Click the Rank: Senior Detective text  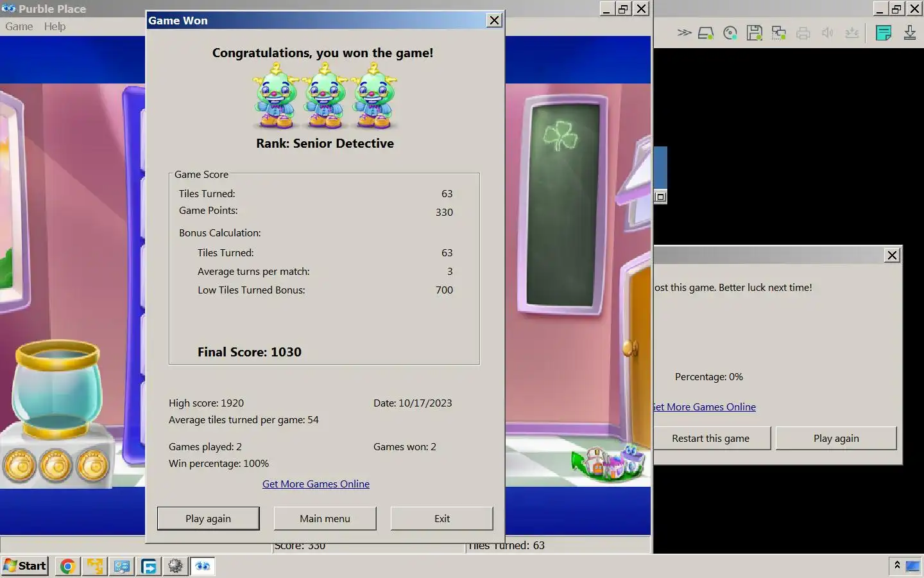point(325,143)
